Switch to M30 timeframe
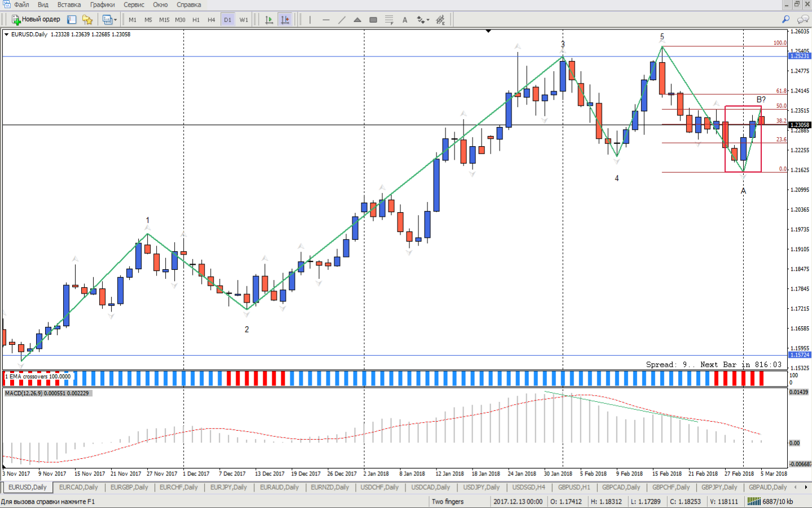812x508 pixels. [180, 19]
